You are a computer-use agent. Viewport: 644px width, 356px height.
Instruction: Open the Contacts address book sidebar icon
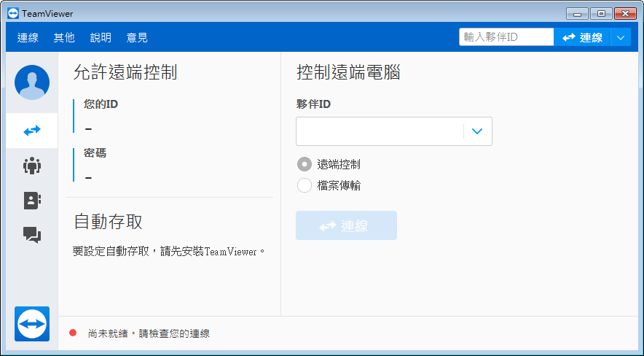pyautogui.click(x=32, y=201)
